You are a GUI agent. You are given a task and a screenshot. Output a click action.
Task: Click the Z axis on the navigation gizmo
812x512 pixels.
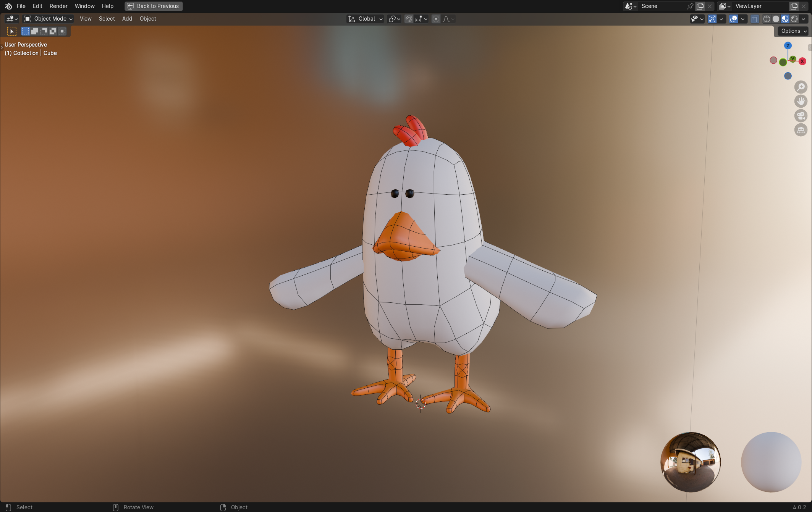[x=788, y=45]
